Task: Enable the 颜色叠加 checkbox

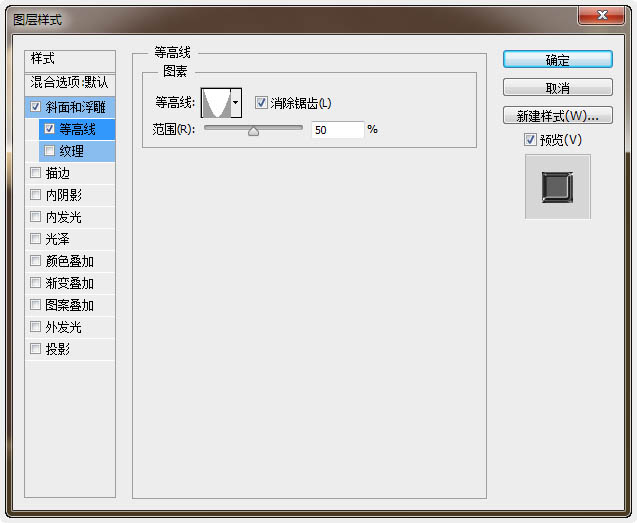Action: click(x=35, y=260)
